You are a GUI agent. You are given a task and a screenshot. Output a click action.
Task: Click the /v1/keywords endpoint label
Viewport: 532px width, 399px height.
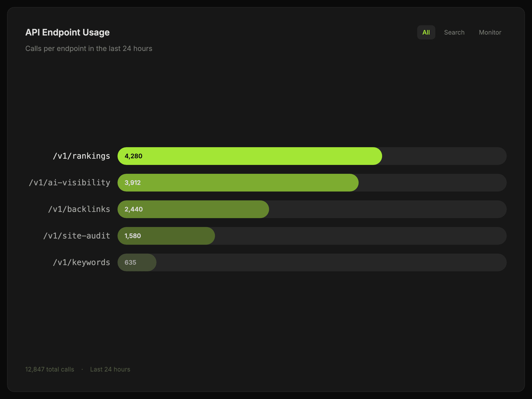tap(81, 262)
